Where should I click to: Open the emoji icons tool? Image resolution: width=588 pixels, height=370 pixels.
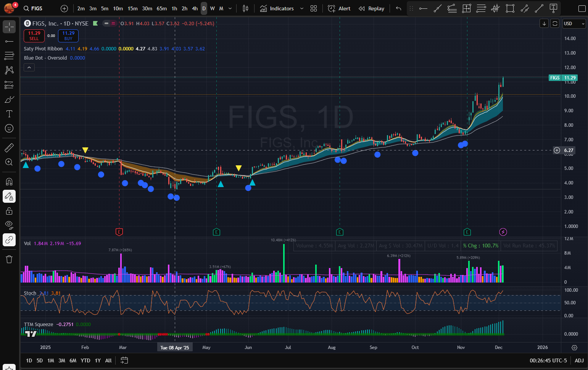[9, 128]
